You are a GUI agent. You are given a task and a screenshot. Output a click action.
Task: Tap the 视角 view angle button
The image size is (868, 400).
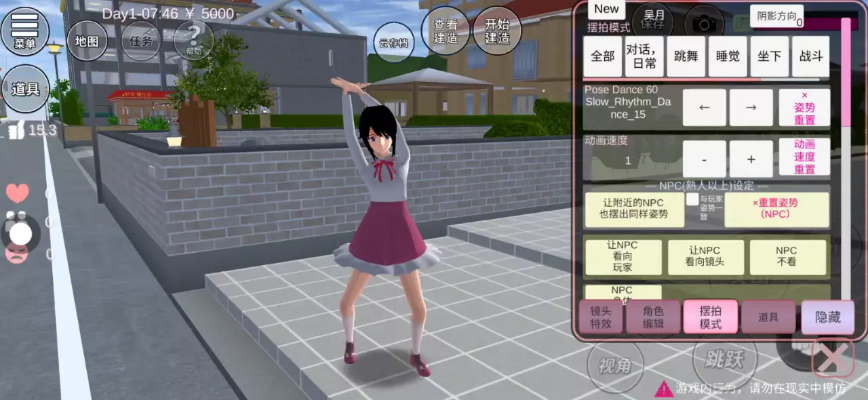[614, 365]
